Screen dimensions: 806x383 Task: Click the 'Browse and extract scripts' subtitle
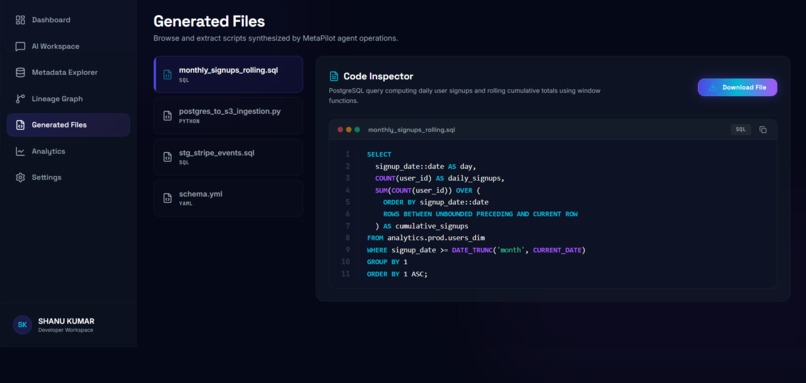276,39
